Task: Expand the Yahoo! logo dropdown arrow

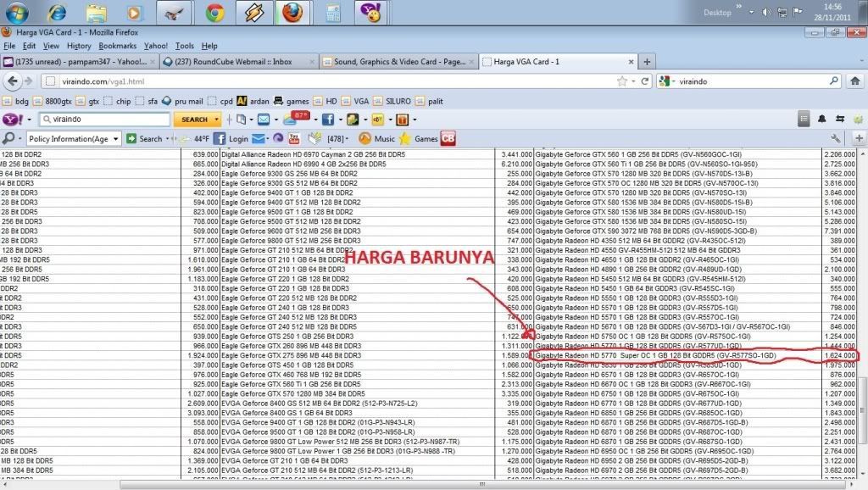Action: coord(29,119)
